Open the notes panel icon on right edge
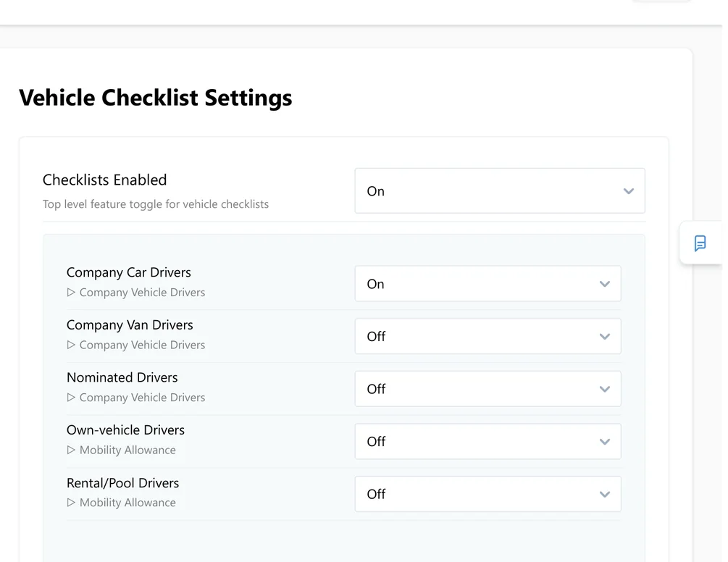 tap(700, 243)
